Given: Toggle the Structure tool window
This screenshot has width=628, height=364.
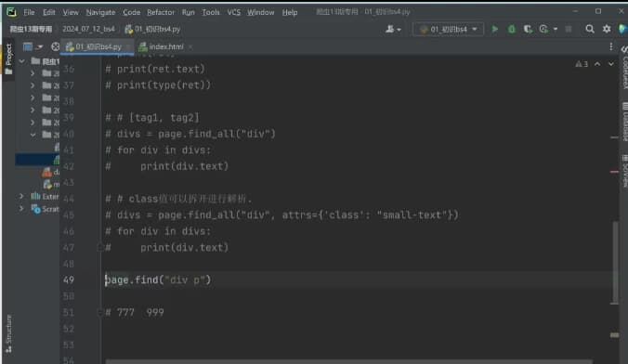Looking at the screenshot, I should [8, 333].
